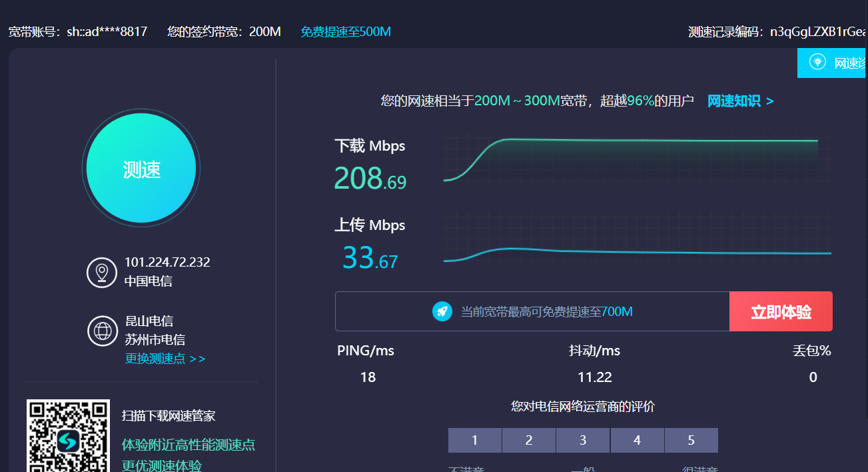The height and width of the screenshot is (472, 868).
Task: Click the 更优测速体验 text
Action: (162, 465)
